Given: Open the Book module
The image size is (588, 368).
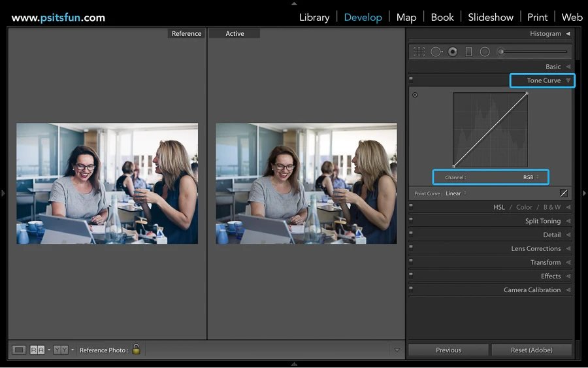Looking at the screenshot, I should (x=442, y=18).
